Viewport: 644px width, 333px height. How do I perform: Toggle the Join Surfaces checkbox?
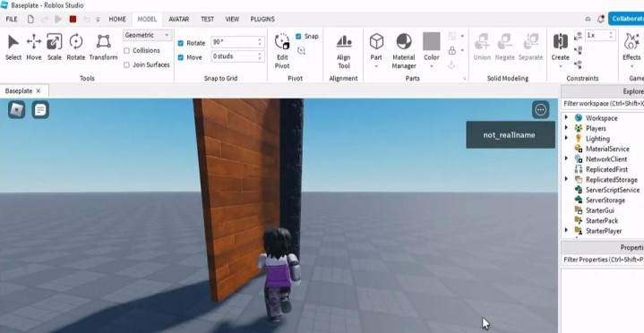[x=126, y=64]
